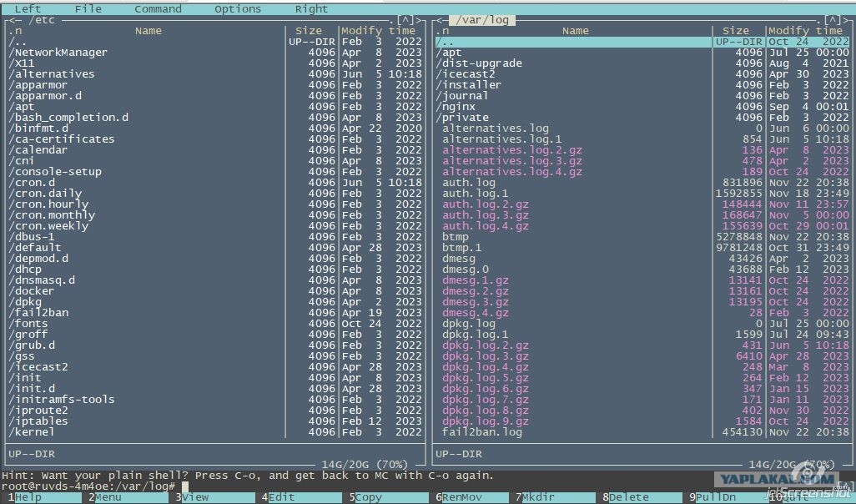Select auth.log file in right panel
Image resolution: width=856 pixels, height=504 pixels.
point(642,183)
